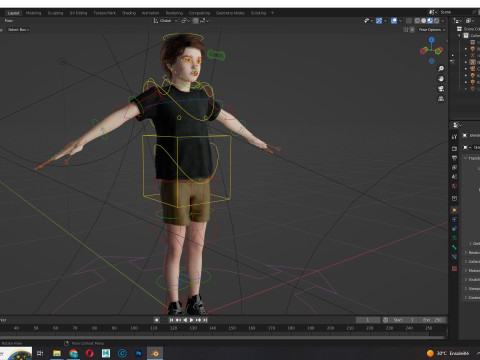
Task: Switch to the Modeling workspace tab
Action: point(33,13)
